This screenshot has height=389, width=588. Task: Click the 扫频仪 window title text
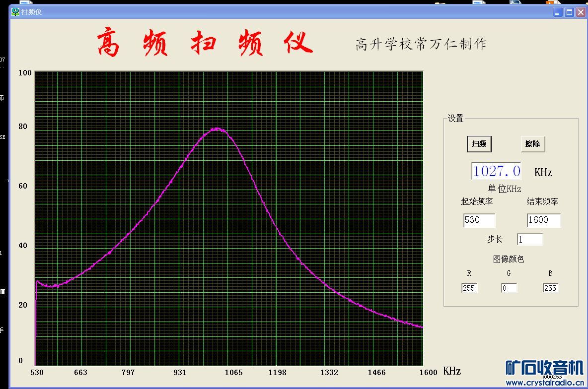(x=31, y=12)
